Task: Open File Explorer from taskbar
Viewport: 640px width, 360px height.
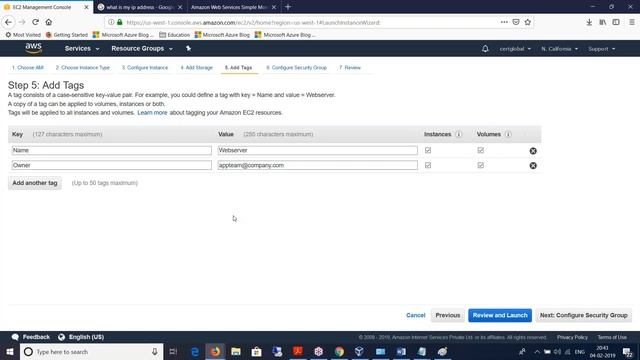Action: click(236, 351)
